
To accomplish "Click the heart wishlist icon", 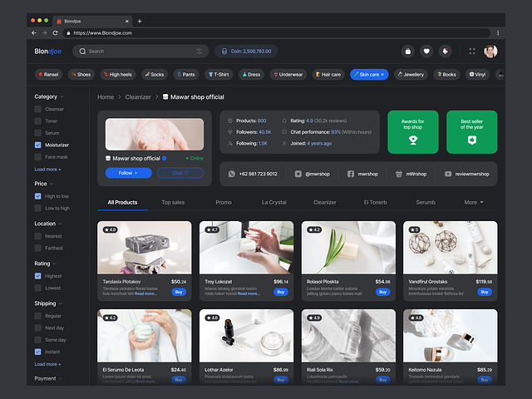I will click(x=426, y=51).
